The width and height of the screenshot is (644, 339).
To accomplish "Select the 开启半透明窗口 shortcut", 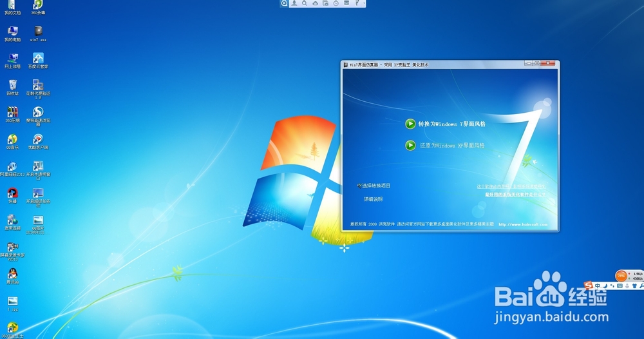I will (38, 171).
